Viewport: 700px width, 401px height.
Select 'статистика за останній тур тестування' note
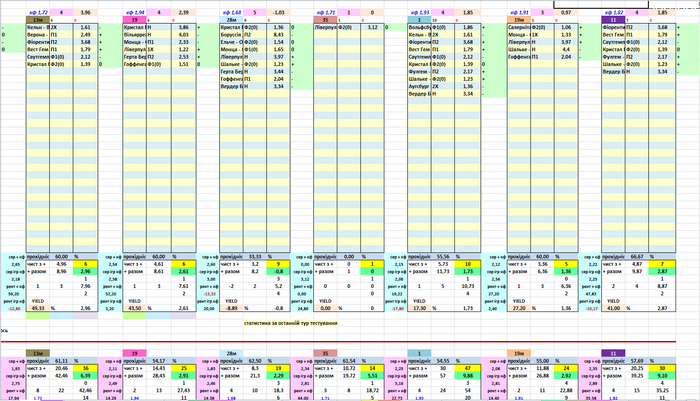[291, 323]
